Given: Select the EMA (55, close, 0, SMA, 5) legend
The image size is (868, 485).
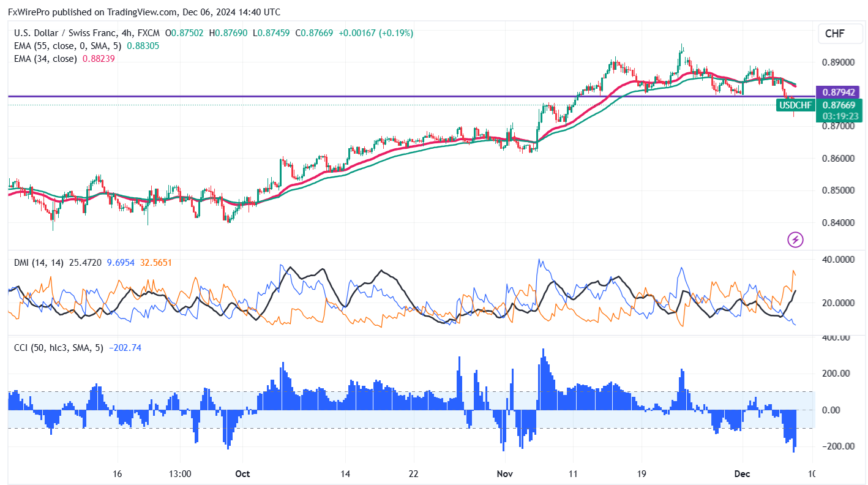Looking at the screenshot, I should click(68, 46).
